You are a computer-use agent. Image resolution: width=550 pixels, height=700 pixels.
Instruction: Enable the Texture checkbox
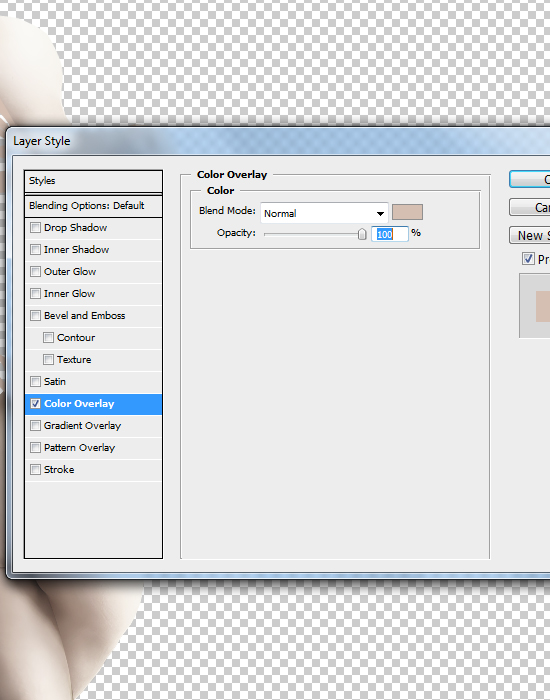tap(48, 359)
